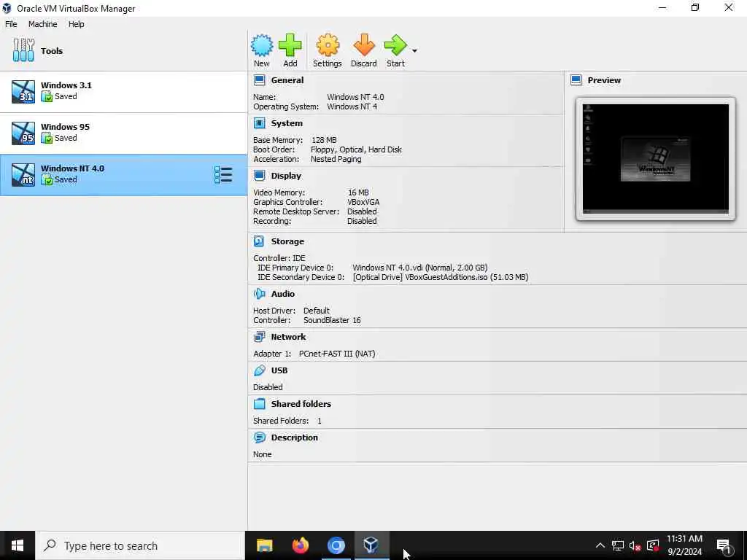Click the Description section header

tap(295, 437)
